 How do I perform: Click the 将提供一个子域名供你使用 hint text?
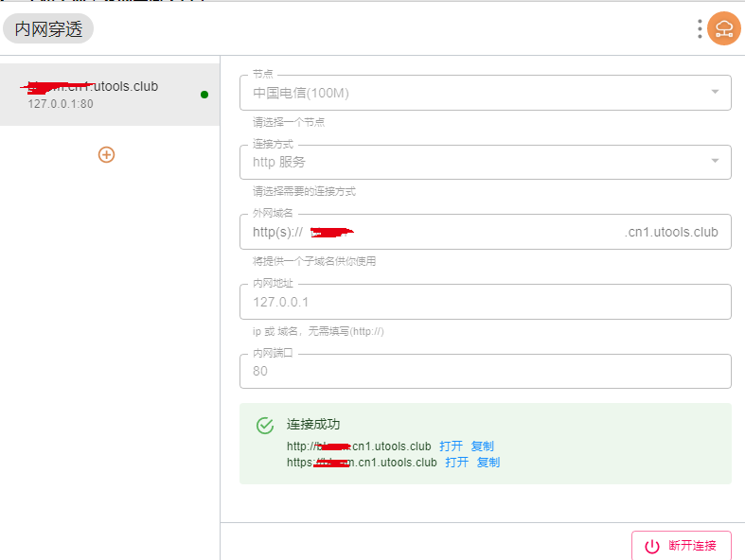click(314, 261)
